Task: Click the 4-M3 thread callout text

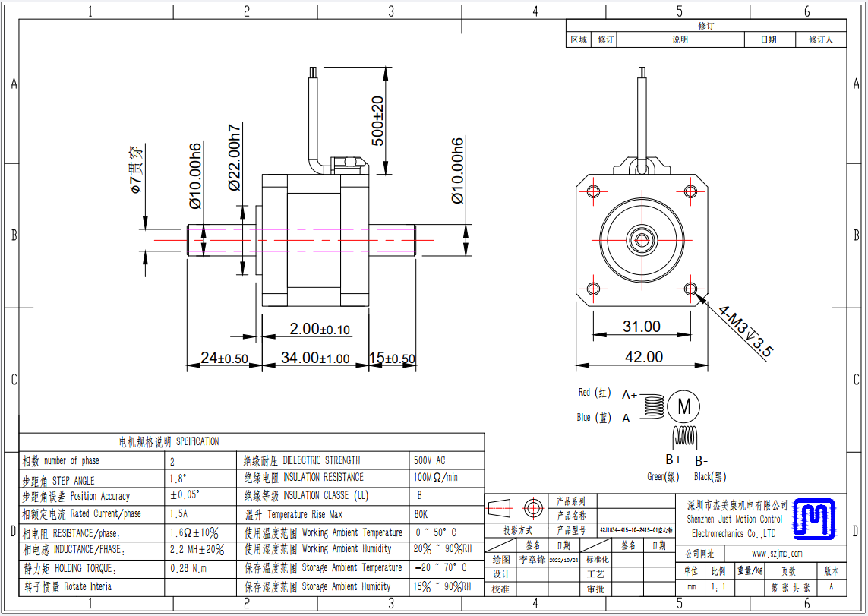Action: (x=746, y=332)
